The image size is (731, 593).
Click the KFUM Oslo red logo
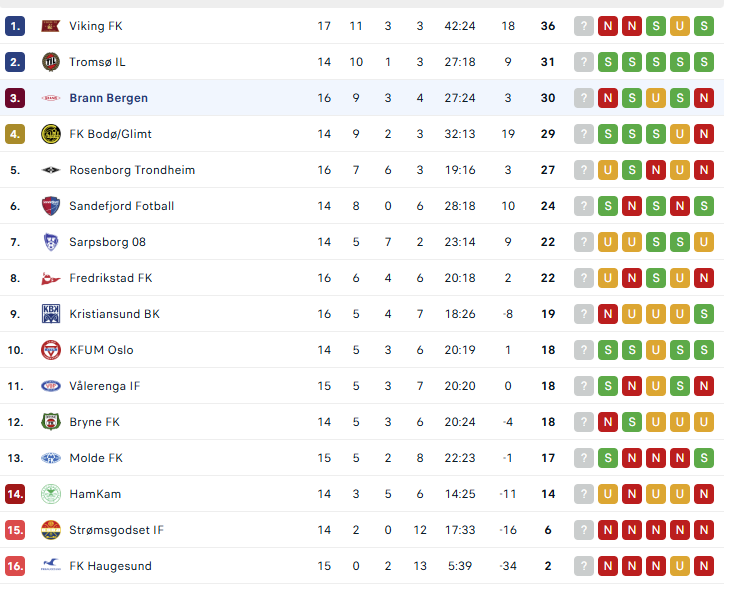(x=50, y=350)
